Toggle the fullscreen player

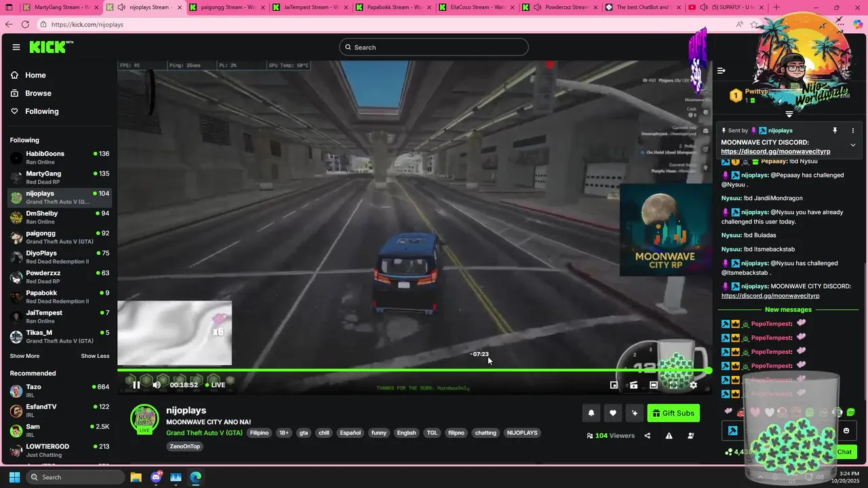[x=673, y=385]
